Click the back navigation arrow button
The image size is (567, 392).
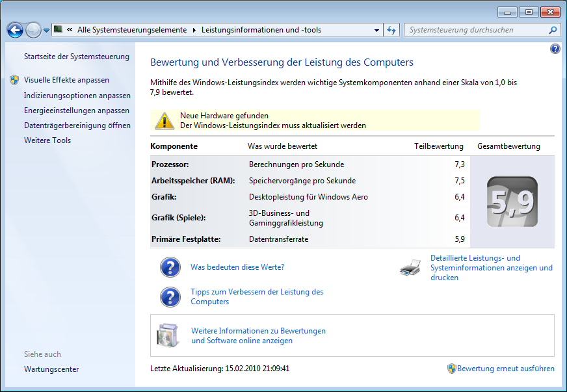coord(15,30)
